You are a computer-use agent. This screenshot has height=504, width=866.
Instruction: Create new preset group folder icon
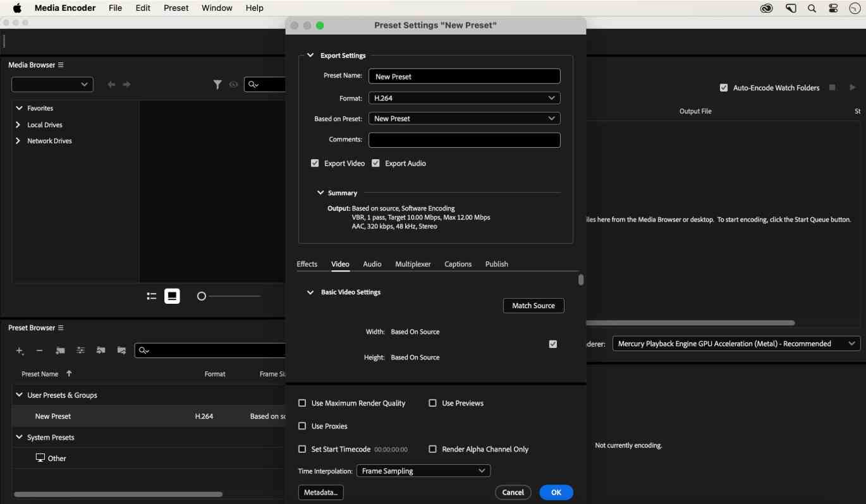[60, 351]
